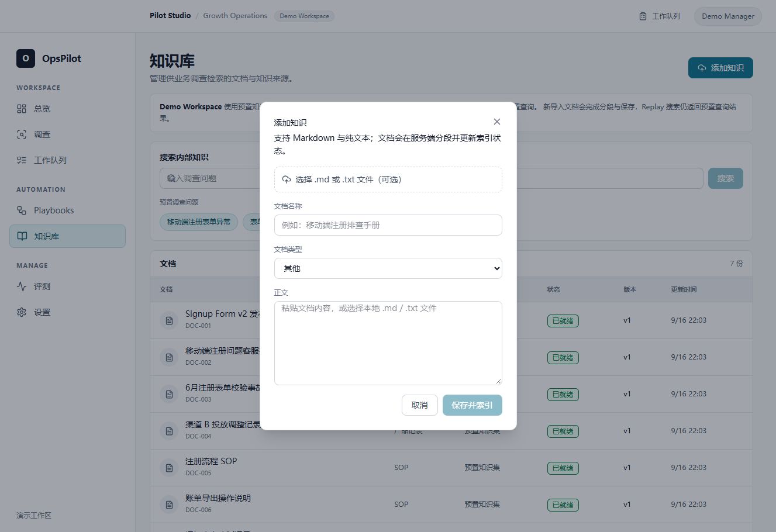The image size is (776, 532).
Task: Click the search magnifier icon in search box
Action: [x=171, y=178]
